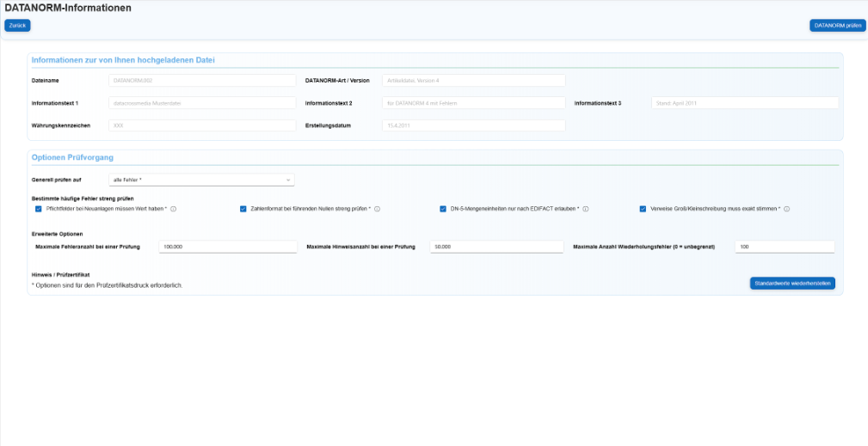Click the Währungskennzeichen field

click(x=202, y=125)
